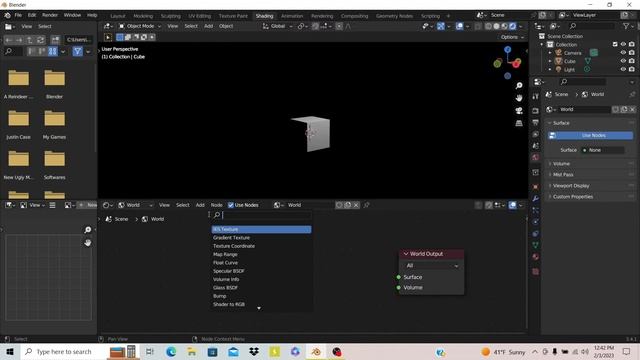This screenshot has width=640, height=360.
Task: Open the Output properties tab
Action: pos(536,122)
